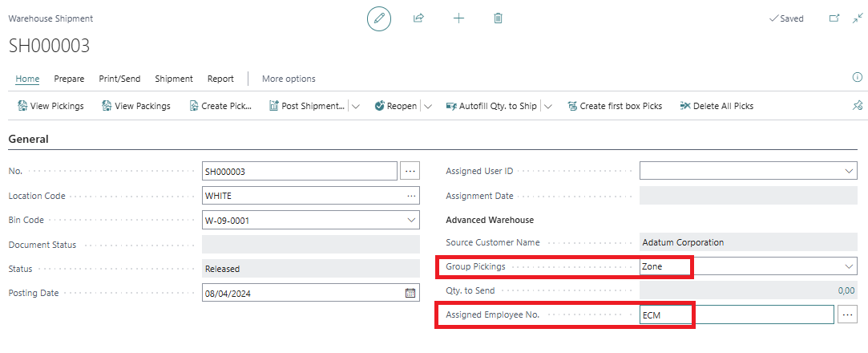Image resolution: width=868 pixels, height=353 pixels.
Task: Click the collapse page arrows icon
Action: pyautogui.click(x=858, y=18)
